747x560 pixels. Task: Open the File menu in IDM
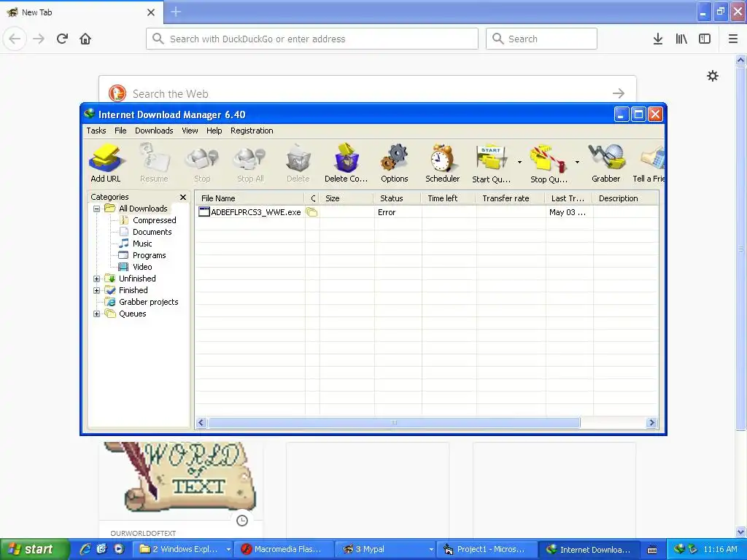(120, 131)
